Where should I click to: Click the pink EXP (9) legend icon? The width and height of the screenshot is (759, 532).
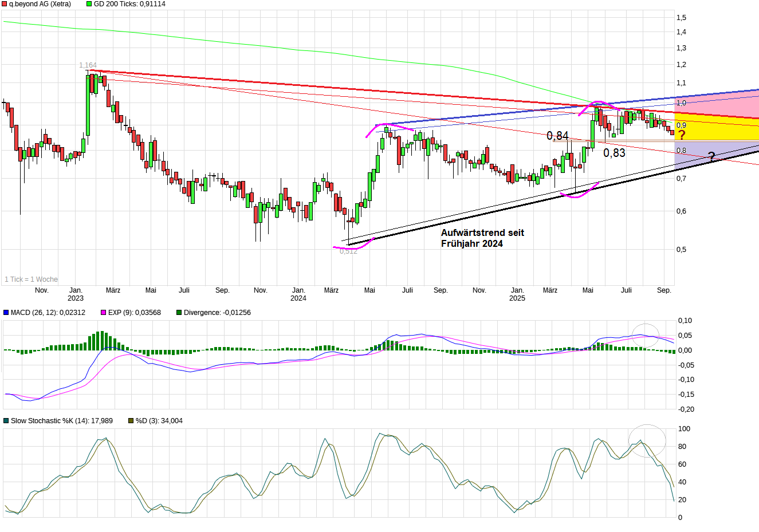pyautogui.click(x=103, y=312)
